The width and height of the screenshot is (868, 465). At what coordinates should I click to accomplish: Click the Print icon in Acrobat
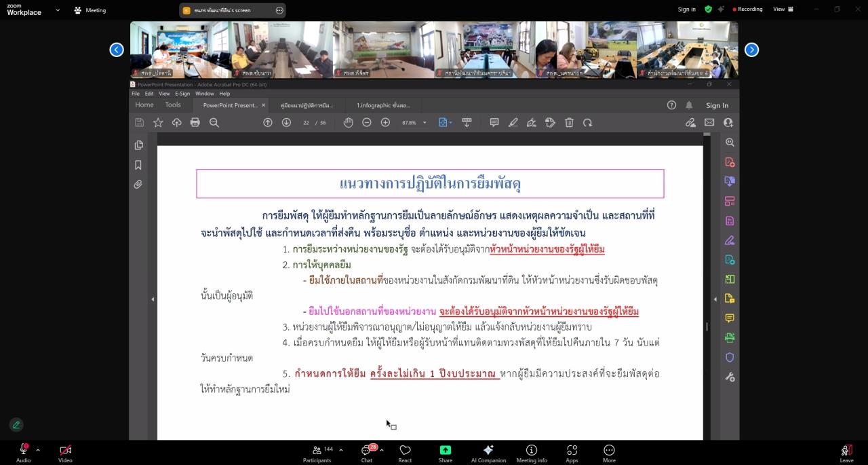[195, 122]
